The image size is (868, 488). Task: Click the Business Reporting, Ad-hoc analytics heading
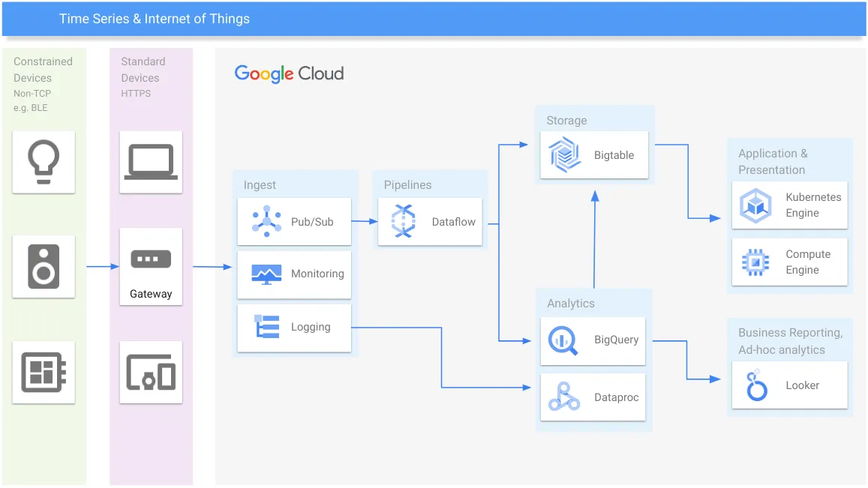click(790, 341)
